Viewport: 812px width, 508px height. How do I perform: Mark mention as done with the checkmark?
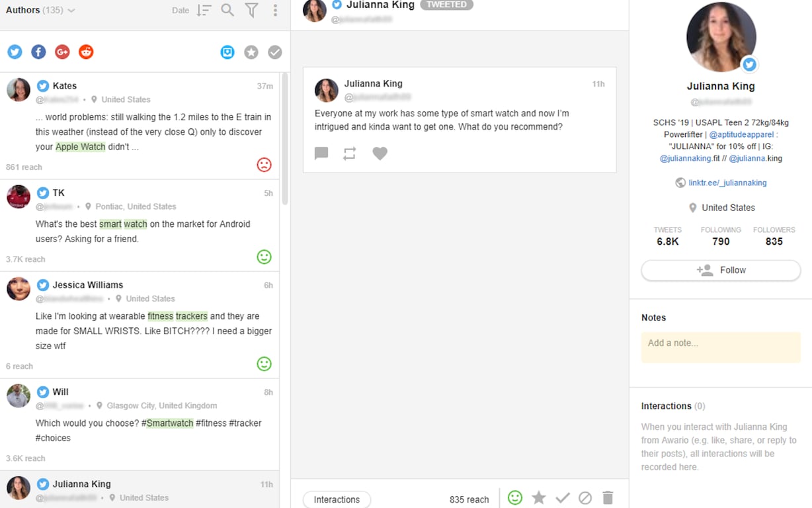point(563,498)
